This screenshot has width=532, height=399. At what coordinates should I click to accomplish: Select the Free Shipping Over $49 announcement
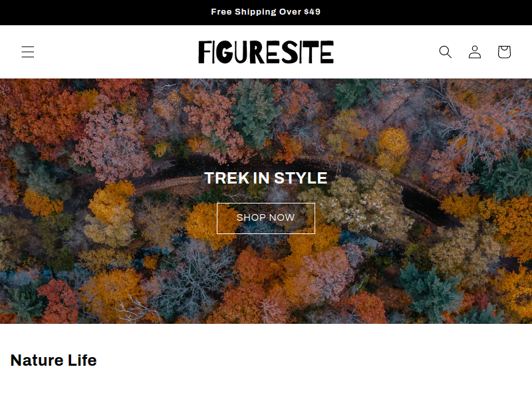tap(265, 12)
